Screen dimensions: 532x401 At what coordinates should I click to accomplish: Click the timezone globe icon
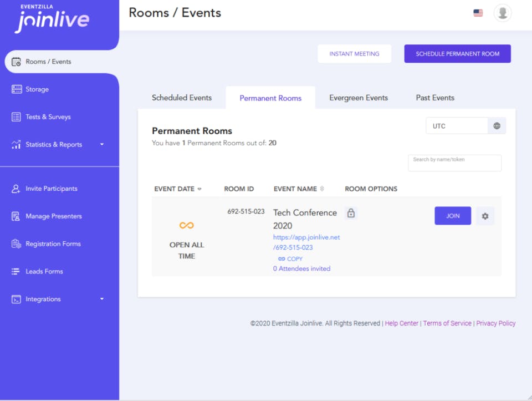click(x=497, y=126)
